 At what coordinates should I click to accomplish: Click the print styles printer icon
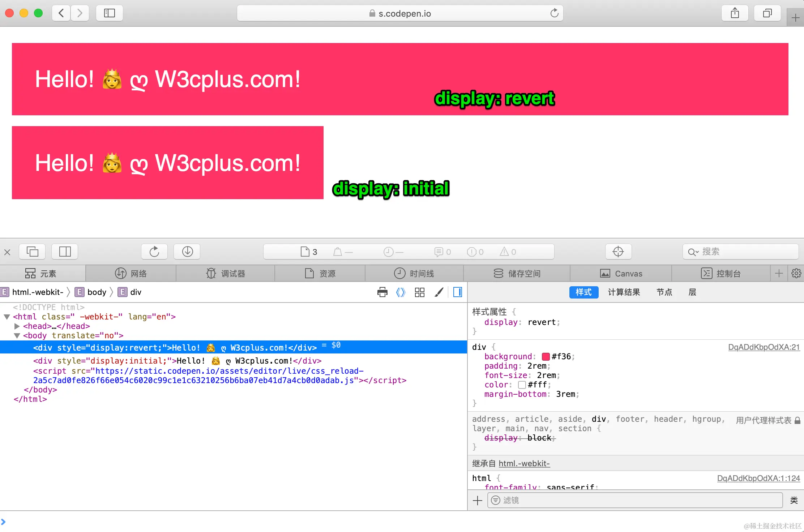[382, 292]
